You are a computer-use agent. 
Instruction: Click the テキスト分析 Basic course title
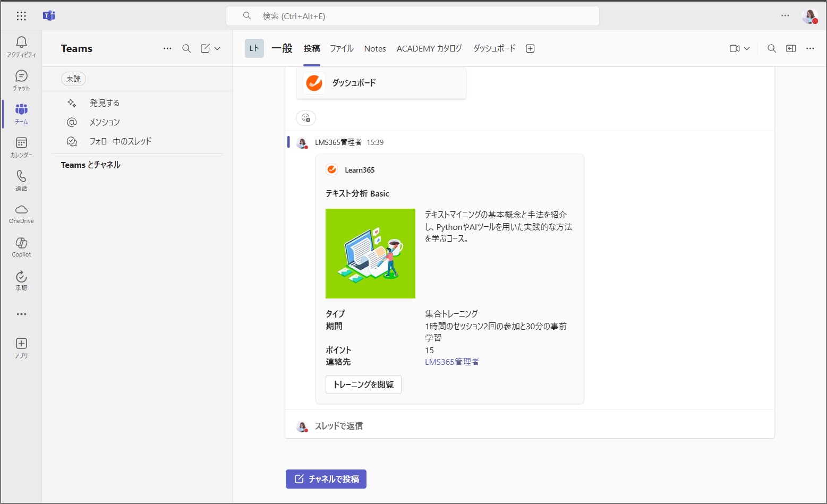(357, 193)
